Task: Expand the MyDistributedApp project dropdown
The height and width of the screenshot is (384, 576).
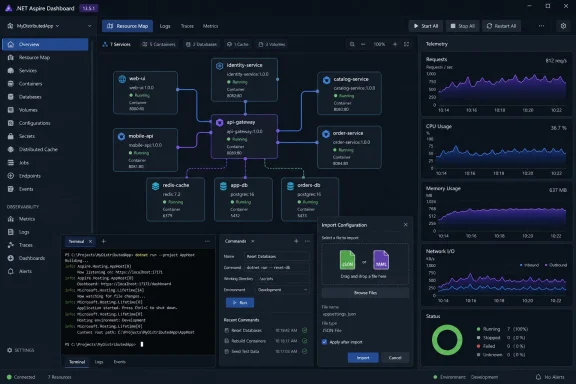Action: 38,26
